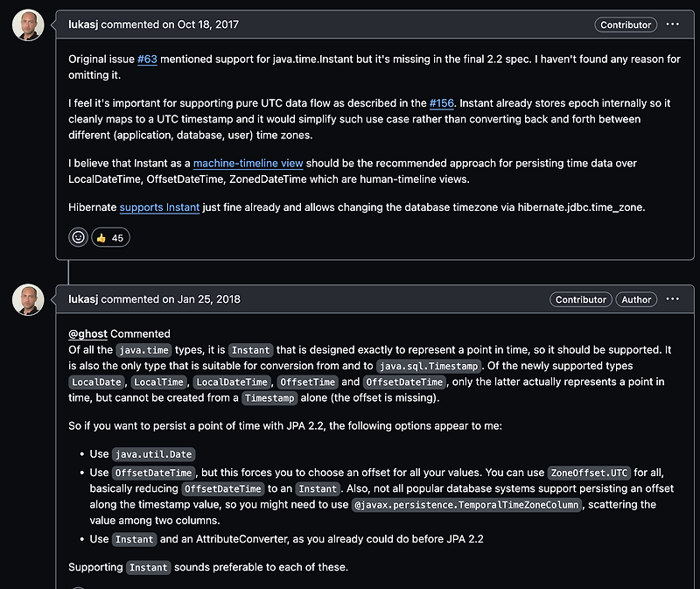Viewport: 700px width, 589px height.
Task: Click the @javax.persistence.TemporalTimeZoneColumn code snippet
Action: [x=466, y=505]
